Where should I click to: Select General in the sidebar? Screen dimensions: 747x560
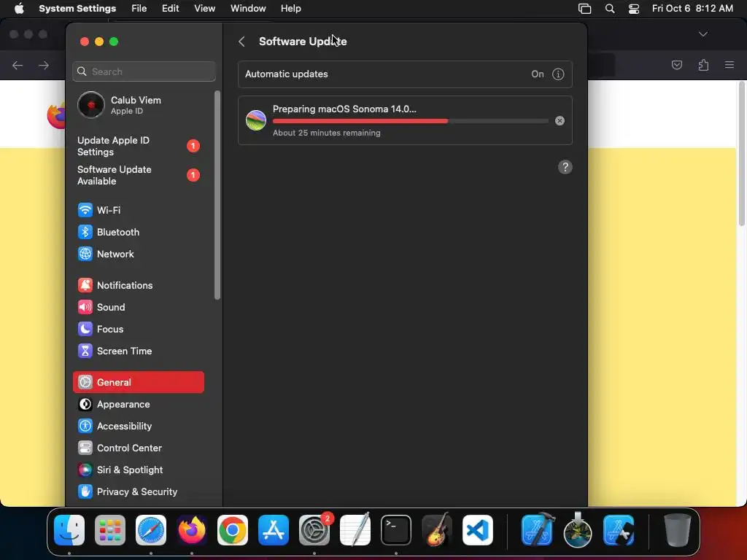pyautogui.click(x=139, y=382)
